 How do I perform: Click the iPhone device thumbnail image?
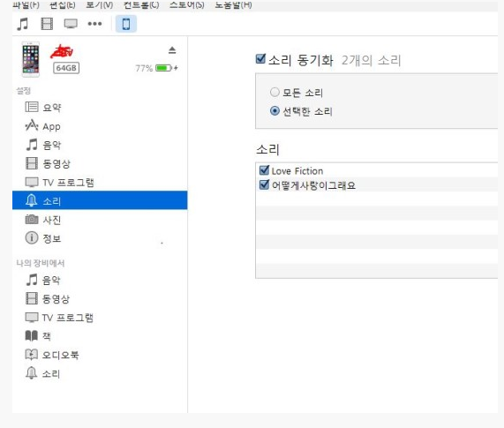pyautogui.click(x=31, y=59)
